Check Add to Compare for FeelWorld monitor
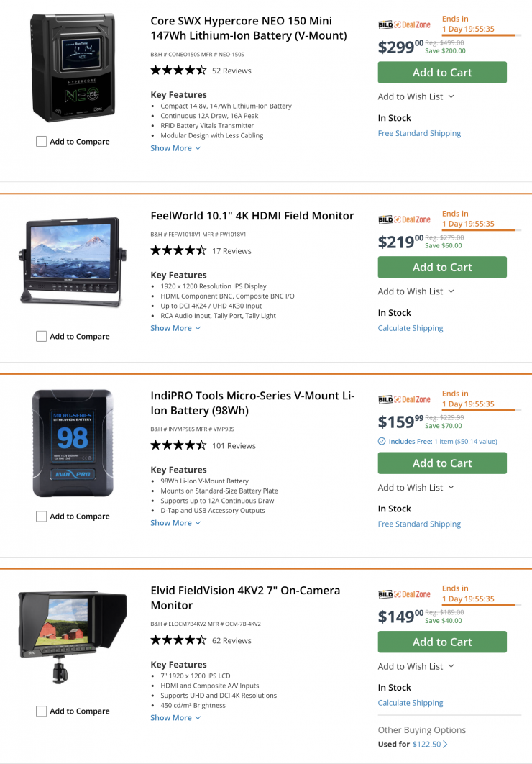This screenshot has width=532, height=764. (42, 336)
